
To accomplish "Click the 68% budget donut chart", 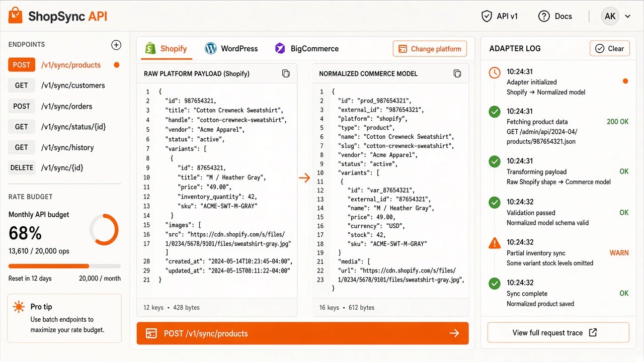I will pyautogui.click(x=104, y=230).
